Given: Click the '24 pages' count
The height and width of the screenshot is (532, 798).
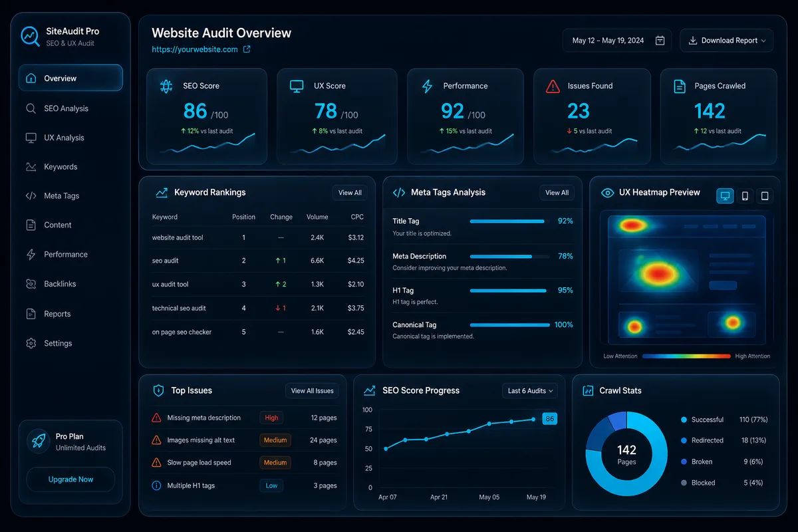Looking at the screenshot, I should click(323, 440).
